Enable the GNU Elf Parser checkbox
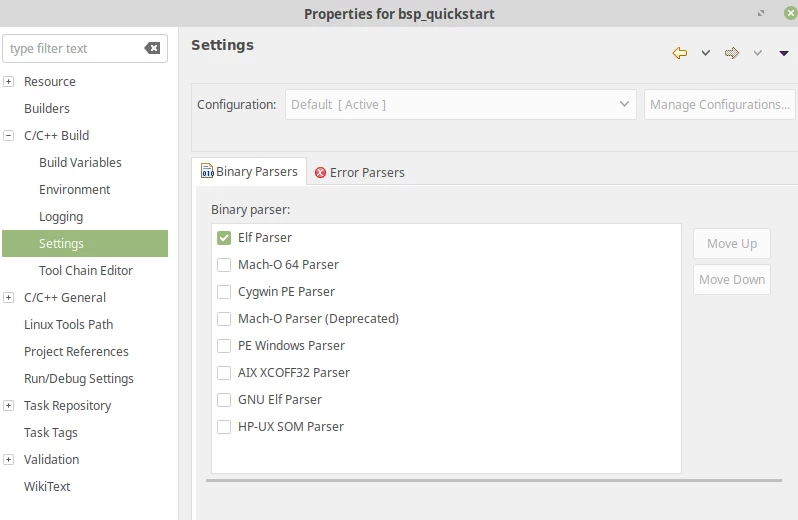Viewport: 798px width, 520px height. pos(224,399)
